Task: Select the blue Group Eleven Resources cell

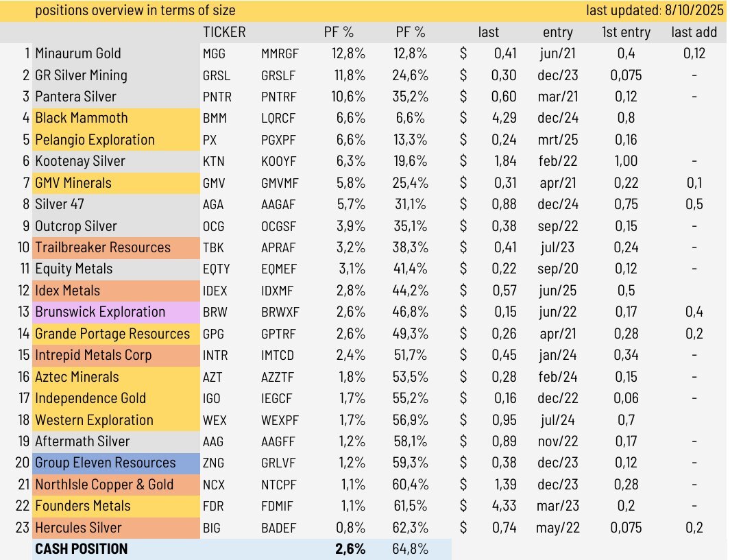Action: click(x=105, y=463)
